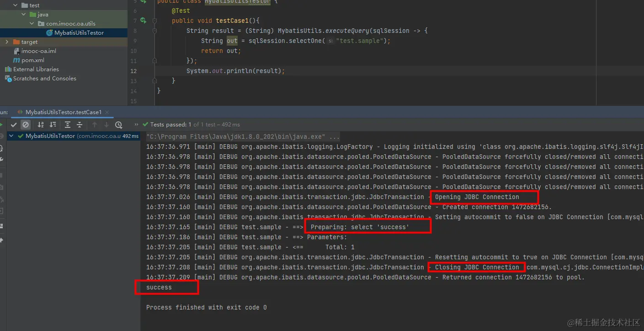This screenshot has height=331, width=644.
Task: Click 'Closing JDBC Connection' log text
Action: pos(477,268)
